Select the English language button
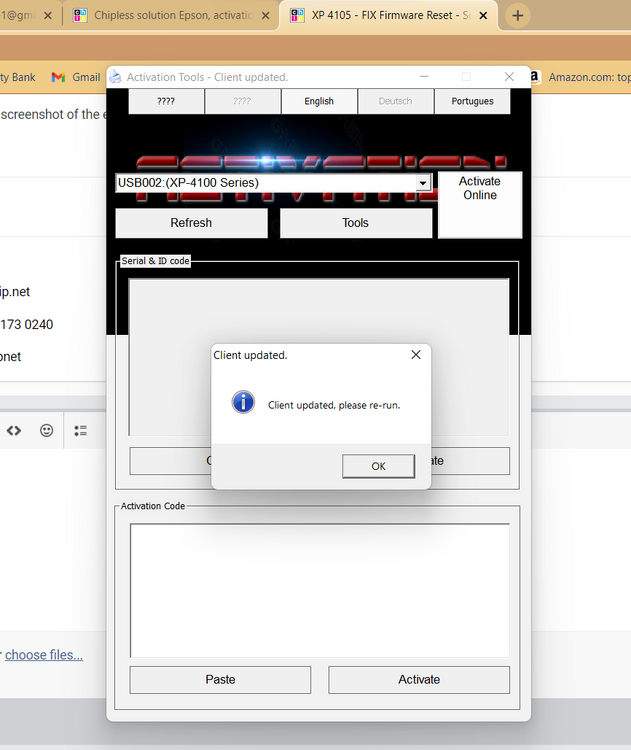631x750 pixels. [x=319, y=101]
